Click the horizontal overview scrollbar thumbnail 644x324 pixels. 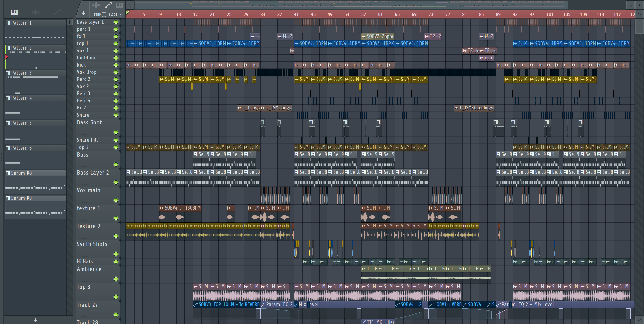352,5
